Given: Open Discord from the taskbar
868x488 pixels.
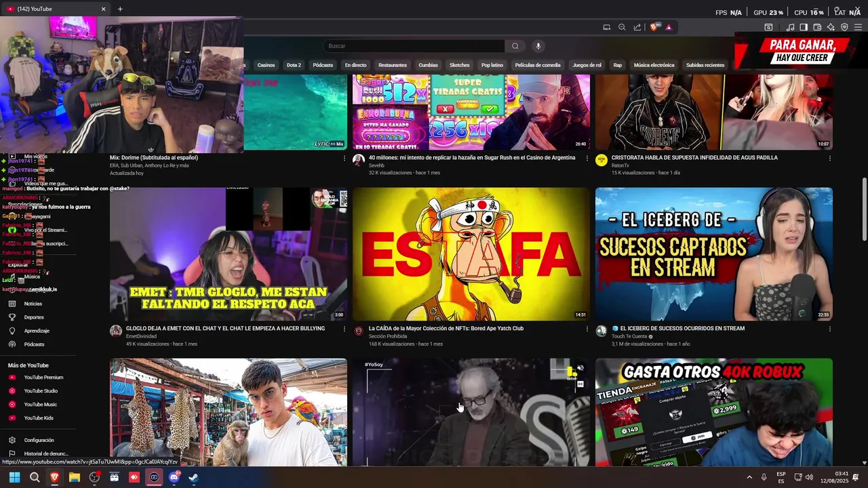Looking at the screenshot, I should pos(174,477).
